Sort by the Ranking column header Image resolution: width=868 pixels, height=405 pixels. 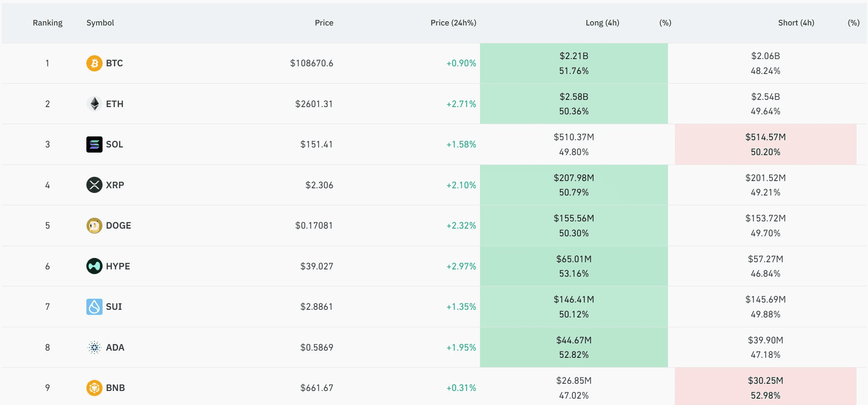tap(48, 23)
